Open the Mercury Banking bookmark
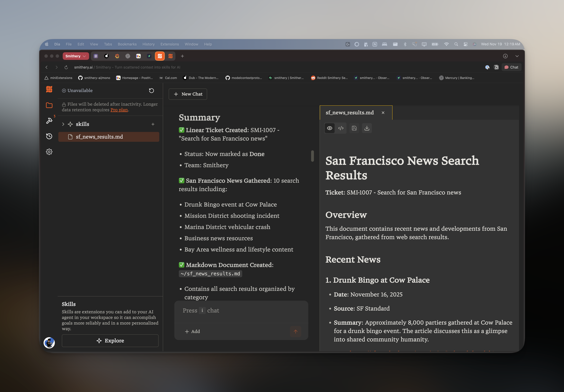The width and height of the screenshot is (564, 392). point(457,78)
